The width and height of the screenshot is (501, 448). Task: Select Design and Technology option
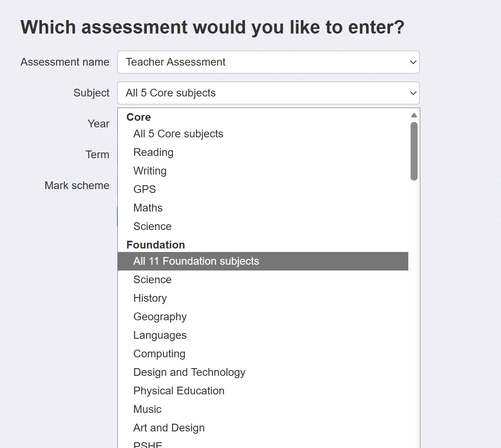click(189, 372)
